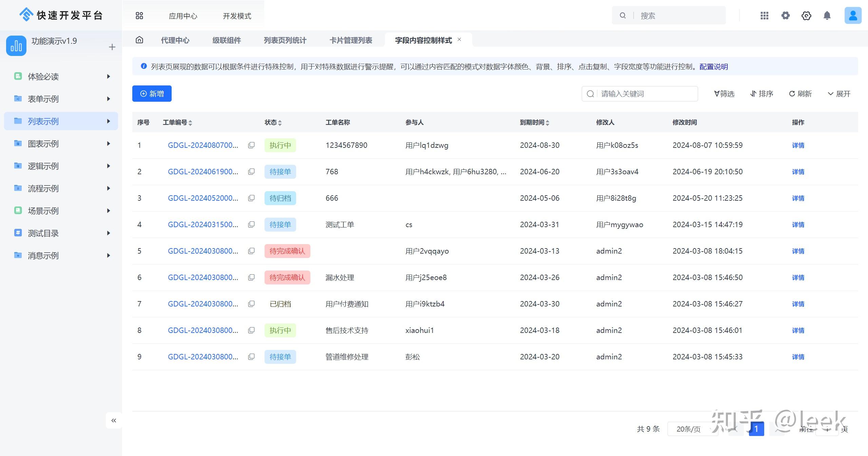Open the 代理中心 tab
Screen dimensions: 868x456
(175, 40)
